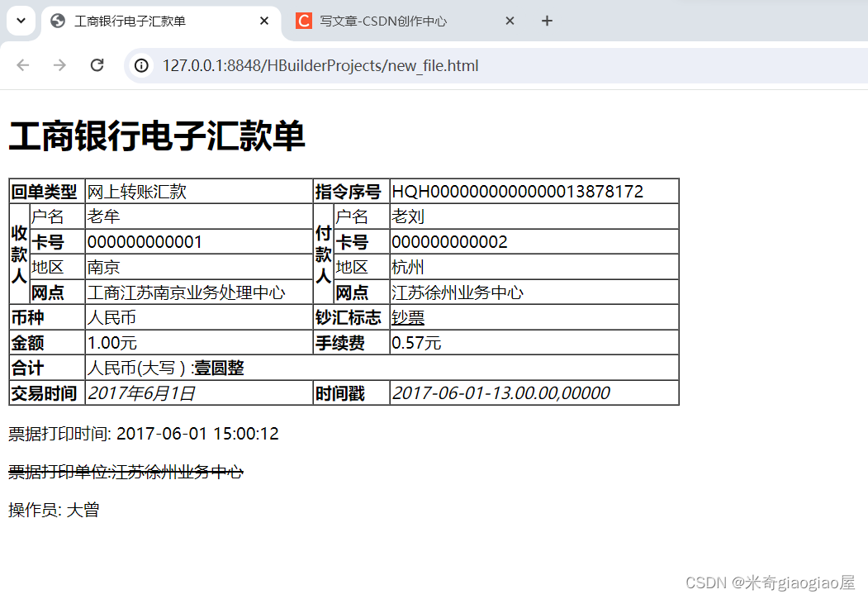The width and height of the screenshot is (868, 599).
Task: Click the 南京 region cell
Action: (x=199, y=267)
